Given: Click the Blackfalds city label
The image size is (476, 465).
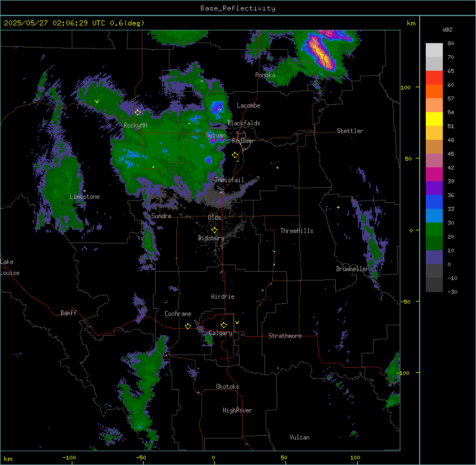Looking at the screenshot, I should (244, 123).
